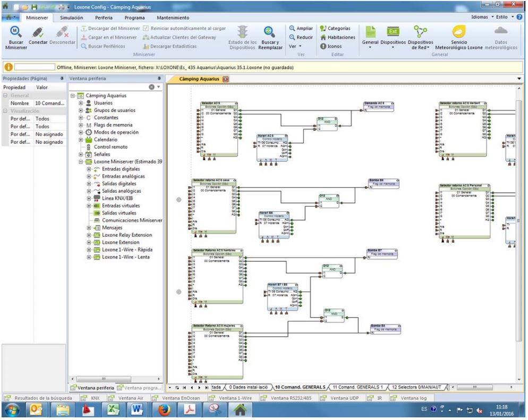Screen dimensions: 528x420
Task: Click Dispositivos de Red icon
Action: (x=420, y=32)
